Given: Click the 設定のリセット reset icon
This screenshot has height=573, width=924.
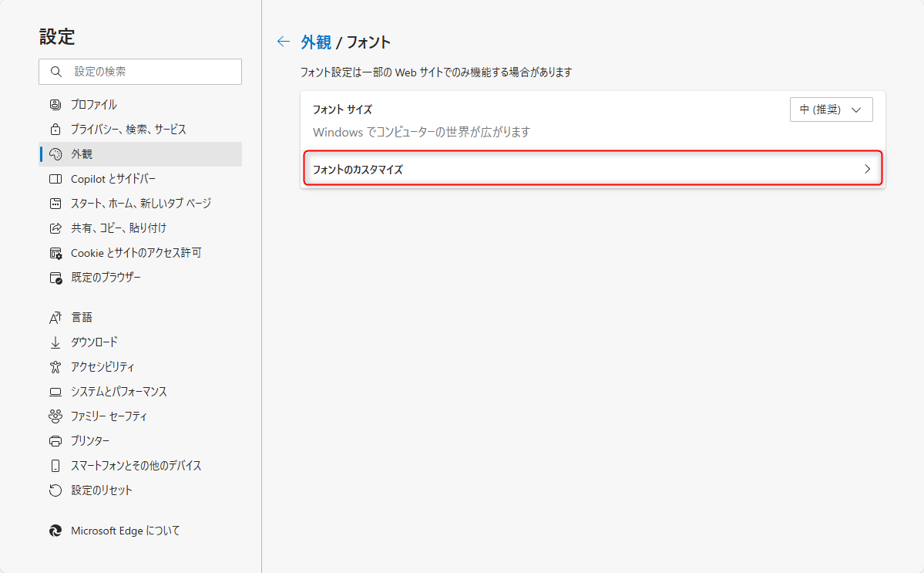Looking at the screenshot, I should coord(55,490).
